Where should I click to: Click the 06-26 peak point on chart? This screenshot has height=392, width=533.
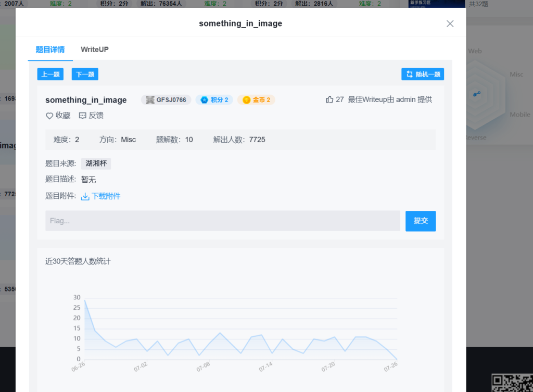(85, 300)
